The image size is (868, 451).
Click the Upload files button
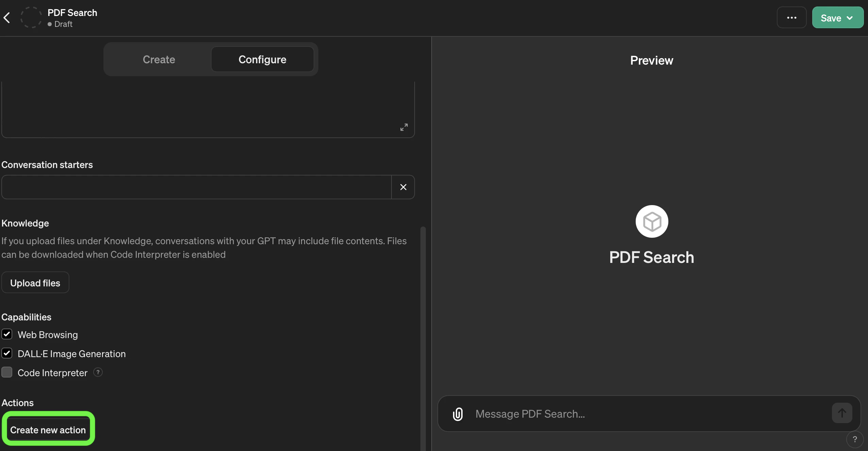[x=35, y=283]
